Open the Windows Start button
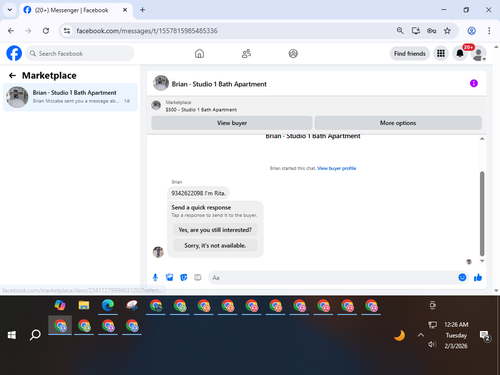The width and height of the screenshot is (500, 375). [x=12, y=335]
